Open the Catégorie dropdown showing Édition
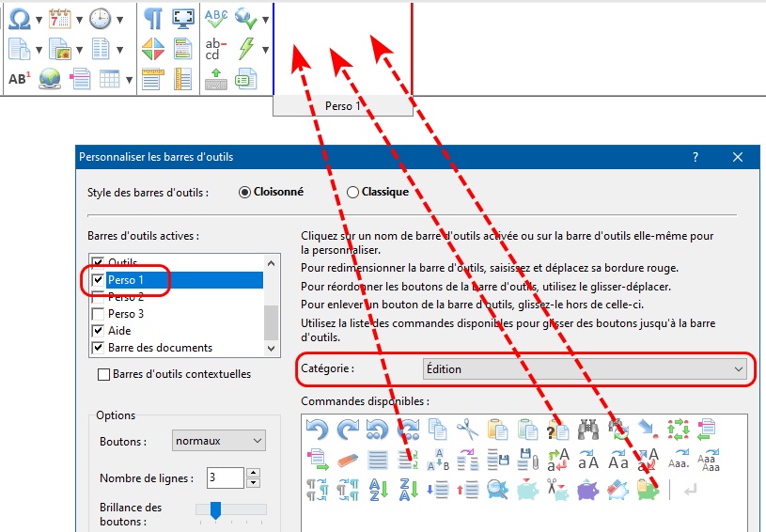Viewport: 766px width, 532px height. (x=585, y=369)
